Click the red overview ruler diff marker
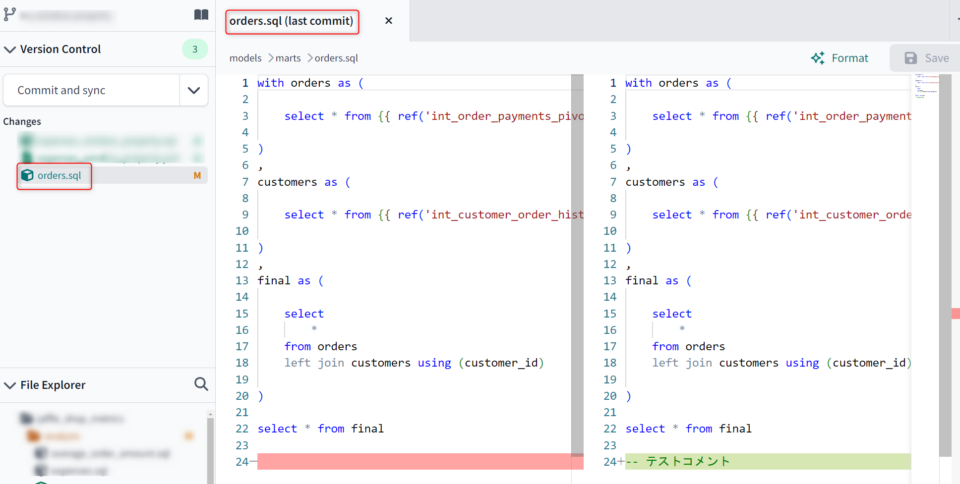This screenshot has height=484, width=960. coord(956,314)
